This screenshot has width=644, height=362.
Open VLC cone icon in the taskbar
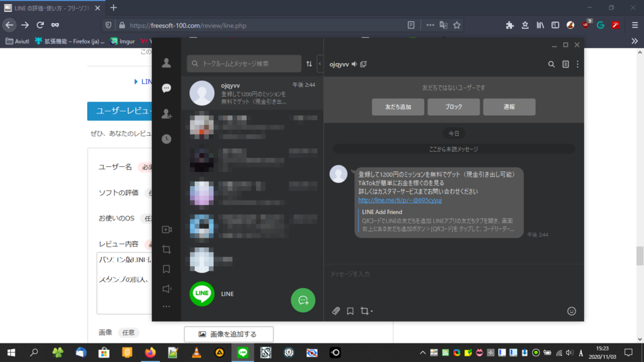point(197,352)
